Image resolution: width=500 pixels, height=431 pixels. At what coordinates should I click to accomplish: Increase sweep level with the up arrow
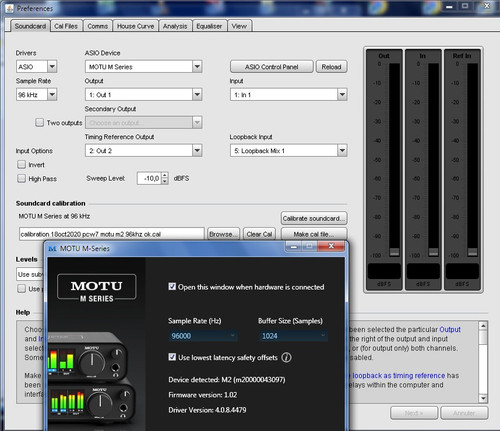pos(165,175)
